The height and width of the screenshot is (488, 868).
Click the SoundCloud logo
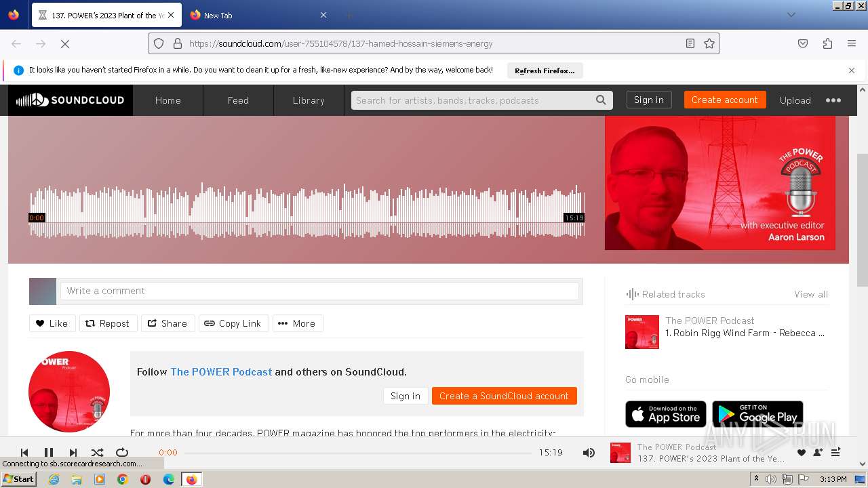pos(71,100)
